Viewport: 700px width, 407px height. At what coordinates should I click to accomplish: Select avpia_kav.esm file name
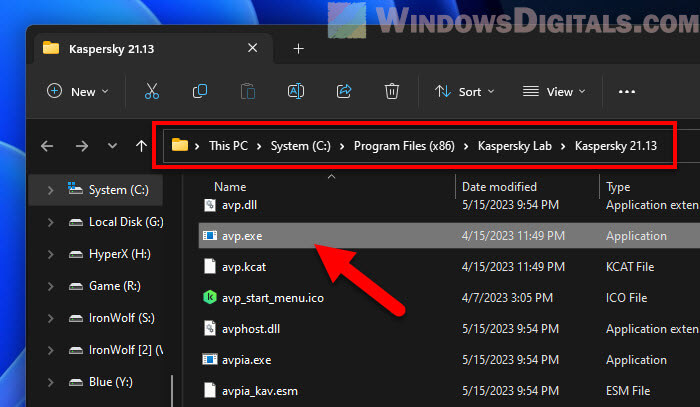point(260,391)
